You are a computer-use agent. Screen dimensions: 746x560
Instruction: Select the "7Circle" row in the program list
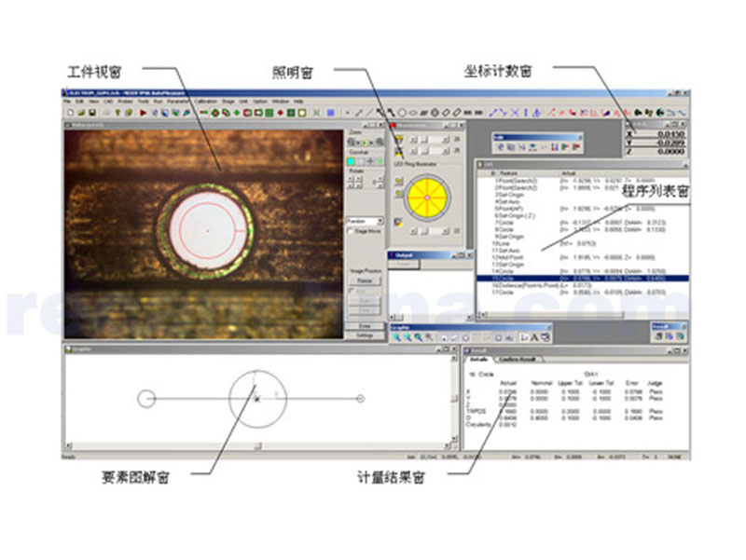tap(583, 223)
